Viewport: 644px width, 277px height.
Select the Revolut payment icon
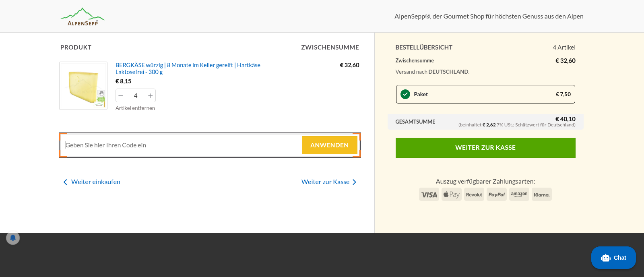474,194
